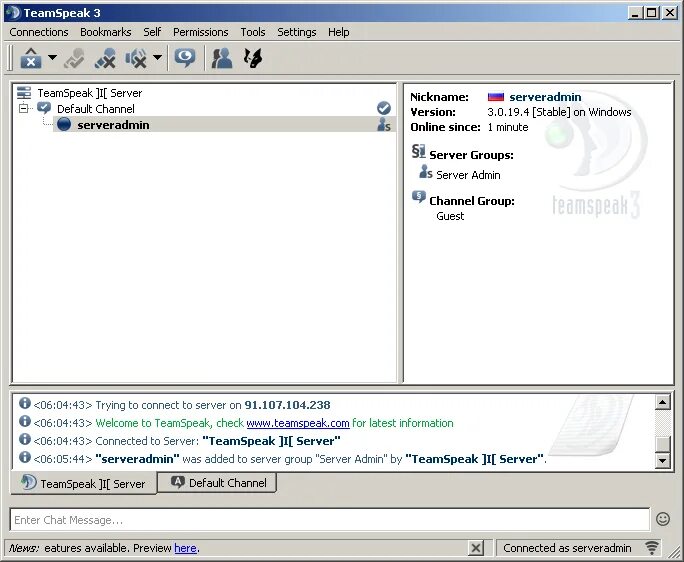Mute the microphone via toolbar icon
The image size is (684, 562).
pyautogui.click(x=105, y=58)
